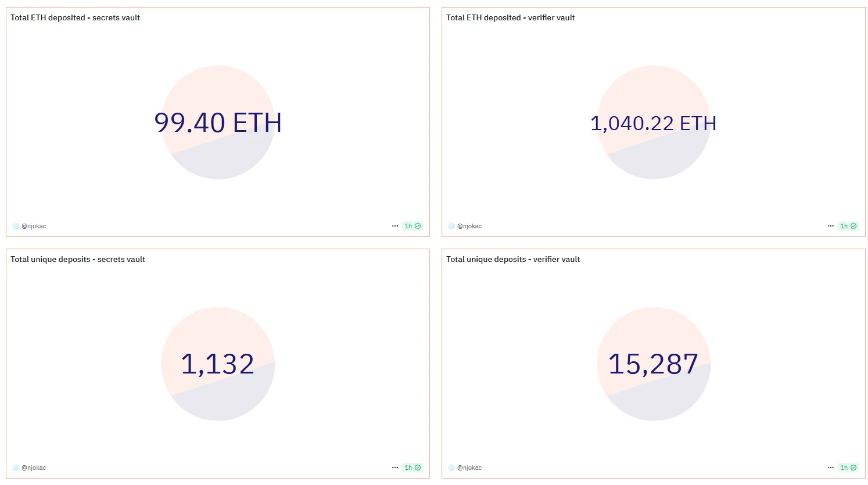The image size is (868, 485).
Task: Click the "Total ETH deposited - secrets vault" title
Action: tap(75, 17)
